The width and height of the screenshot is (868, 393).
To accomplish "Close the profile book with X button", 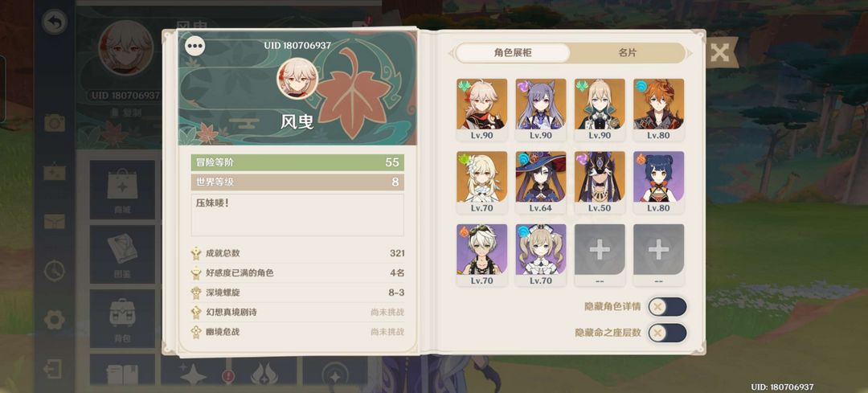I will [719, 53].
